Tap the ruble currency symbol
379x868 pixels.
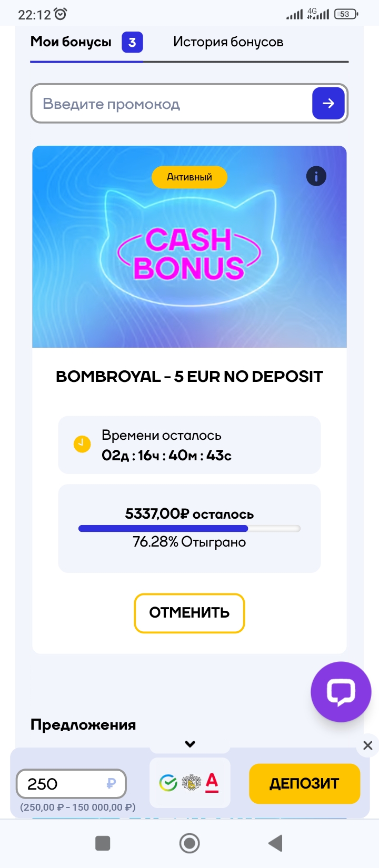111,784
